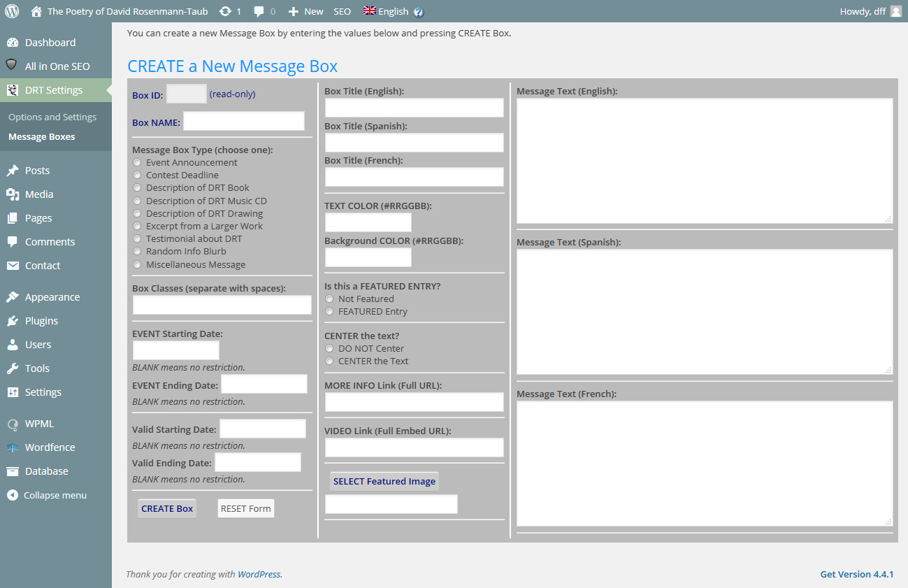The width and height of the screenshot is (908, 588).
Task: Click into the Box NAME text field
Action: (x=243, y=121)
